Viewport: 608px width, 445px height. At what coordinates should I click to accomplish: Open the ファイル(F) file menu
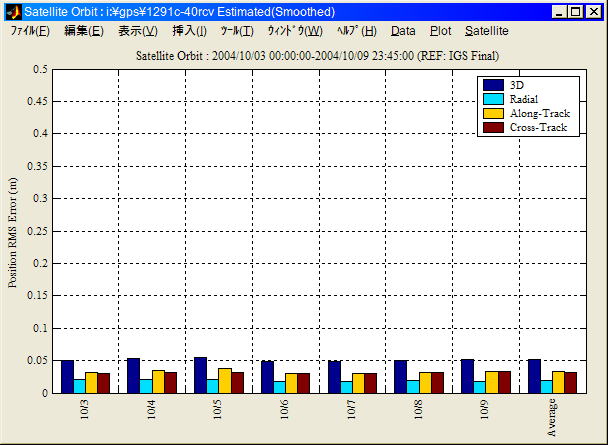pyautogui.click(x=30, y=31)
